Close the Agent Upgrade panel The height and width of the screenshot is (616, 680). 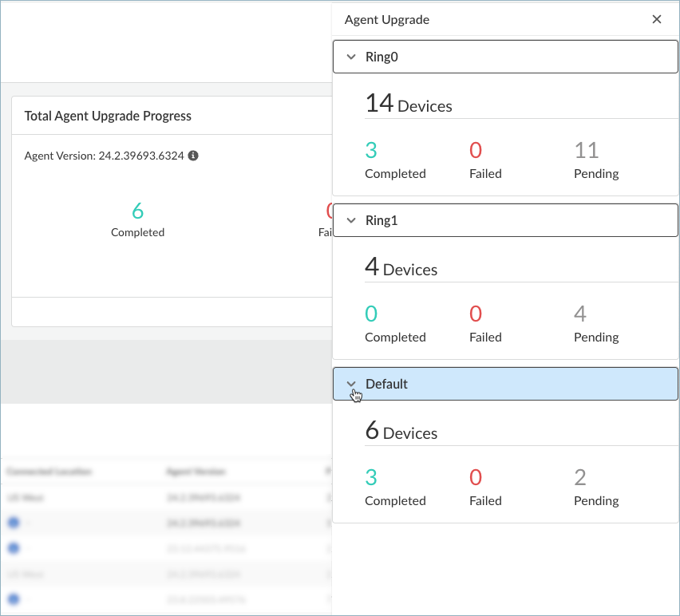point(657,19)
